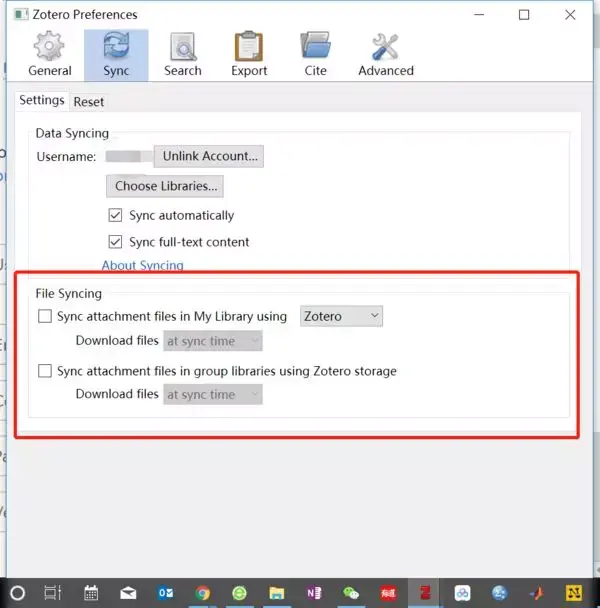Open group libraries Download files dropdown

[x=213, y=394]
